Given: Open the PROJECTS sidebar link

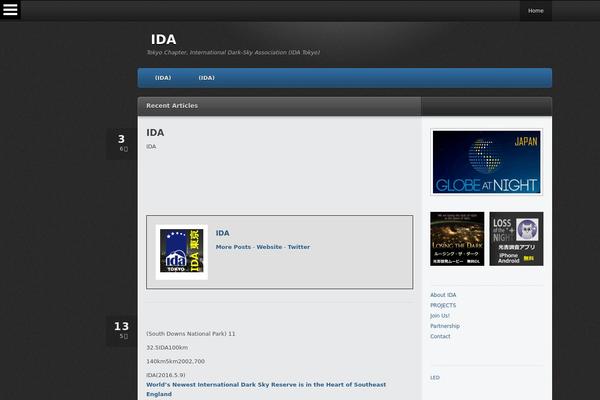Looking at the screenshot, I should point(443,305).
